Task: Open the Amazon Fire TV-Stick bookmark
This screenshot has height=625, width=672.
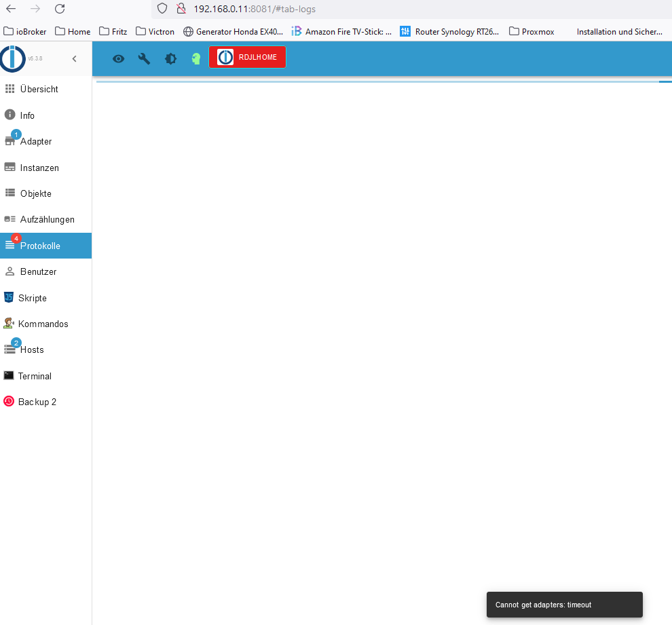Action: [341, 32]
